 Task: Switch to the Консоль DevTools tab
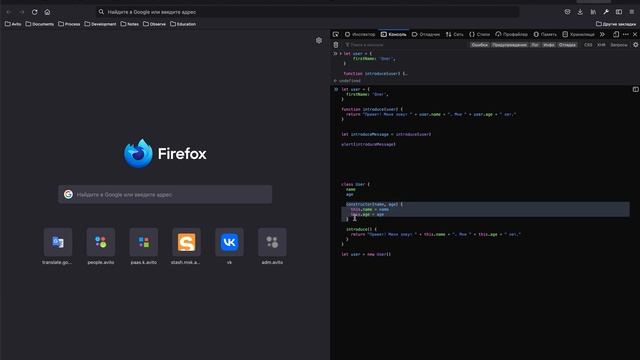(x=393, y=34)
